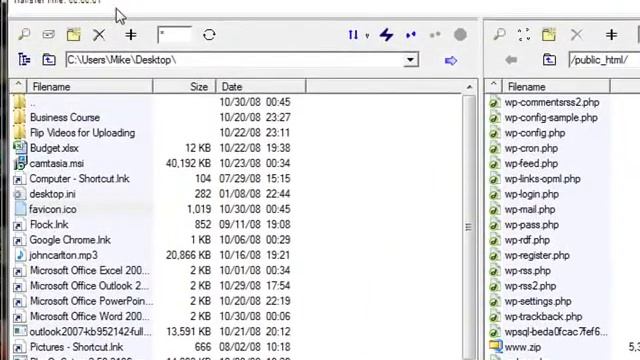The image size is (640, 360).
Task: Click the remote pane plus icon
Action: (x=611, y=35)
